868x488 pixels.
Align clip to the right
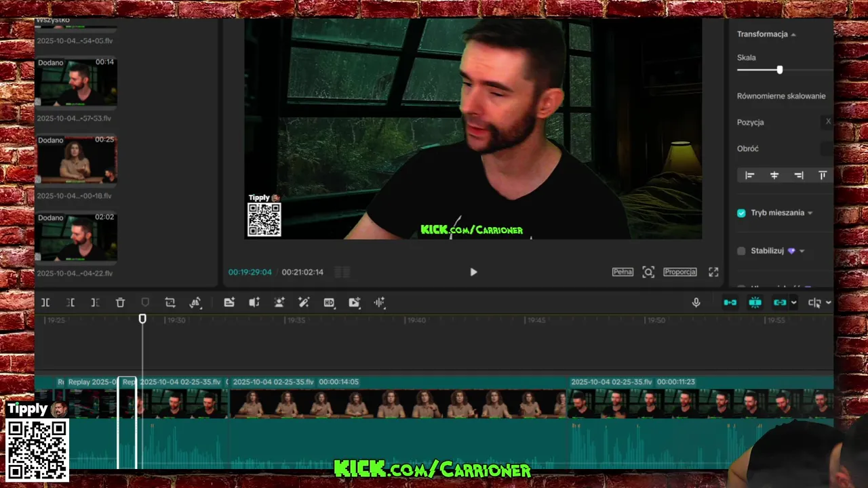click(x=799, y=176)
